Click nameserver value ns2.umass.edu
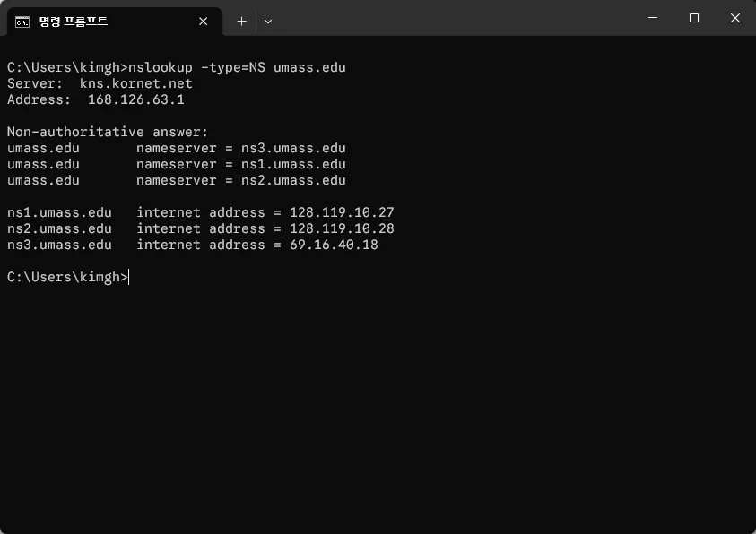Screen dimensions: 756x534 click(293, 180)
